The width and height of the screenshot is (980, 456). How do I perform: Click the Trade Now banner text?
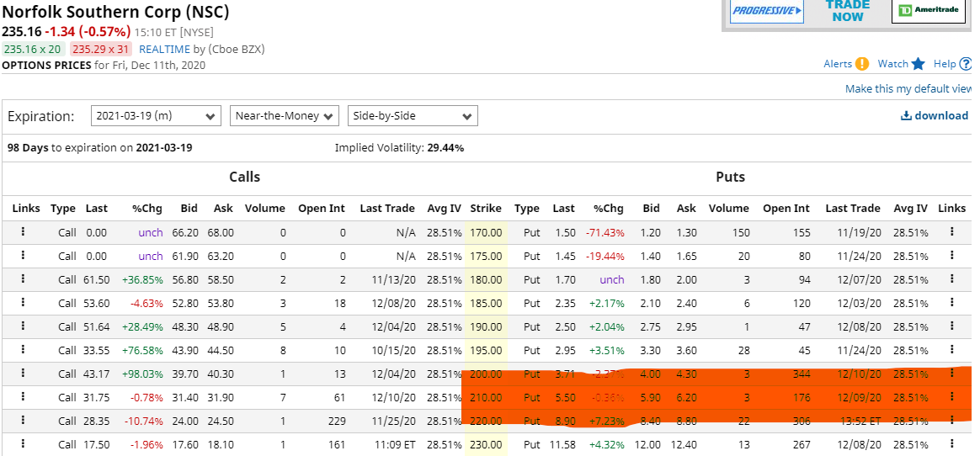847,11
